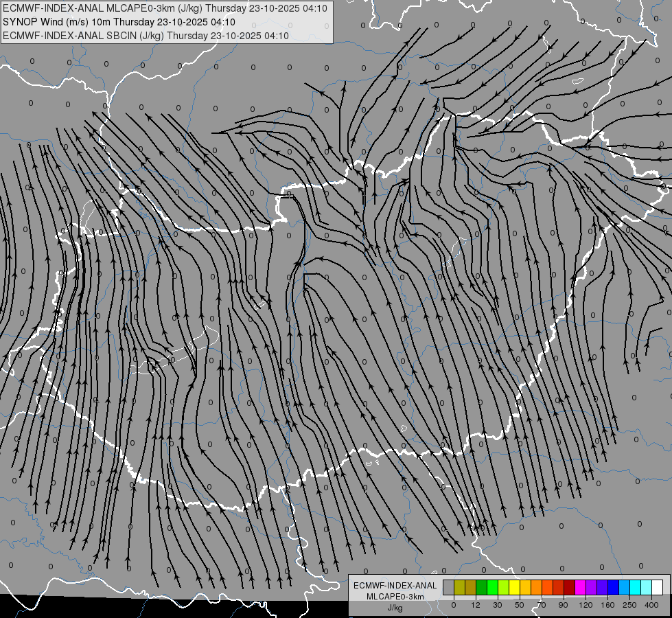Screen dimensions: 672x618
Task: Click the legend tick label 400
Action: coord(651,605)
